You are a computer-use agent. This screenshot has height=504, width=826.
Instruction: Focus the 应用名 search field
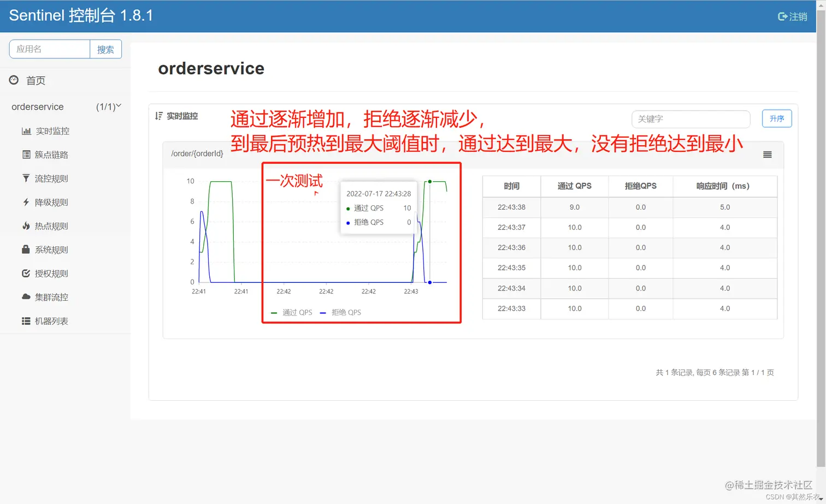[50, 49]
